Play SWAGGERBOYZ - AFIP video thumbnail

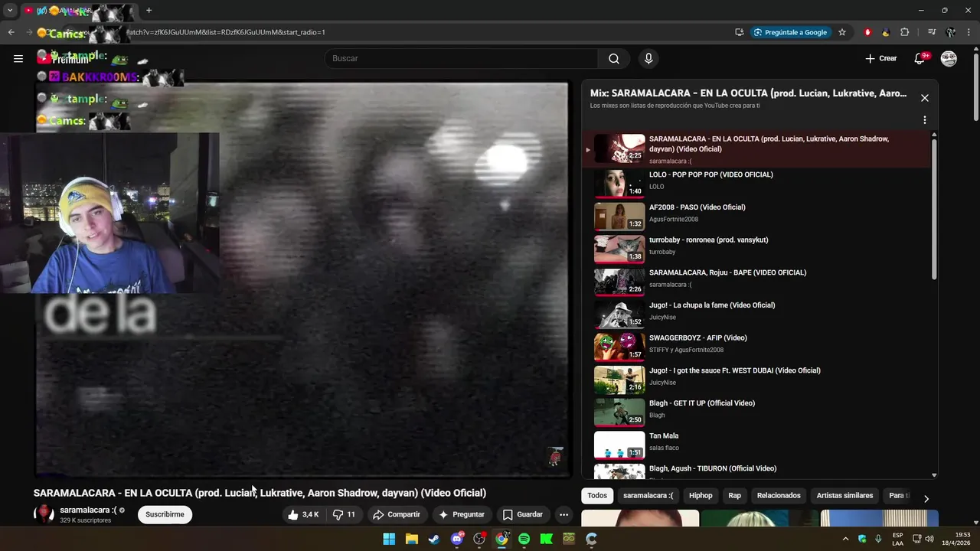(x=619, y=347)
